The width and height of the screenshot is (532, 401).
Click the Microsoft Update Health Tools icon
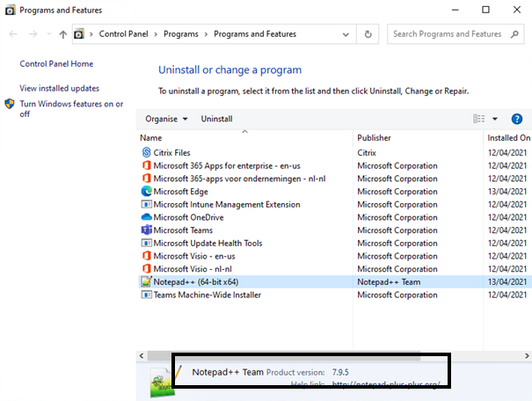pos(146,243)
